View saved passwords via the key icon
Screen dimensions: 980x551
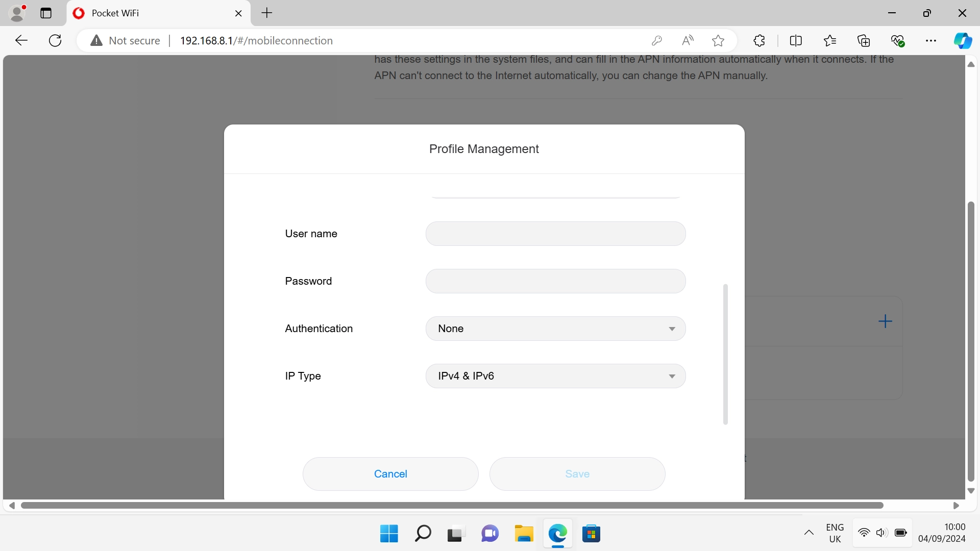point(657,40)
